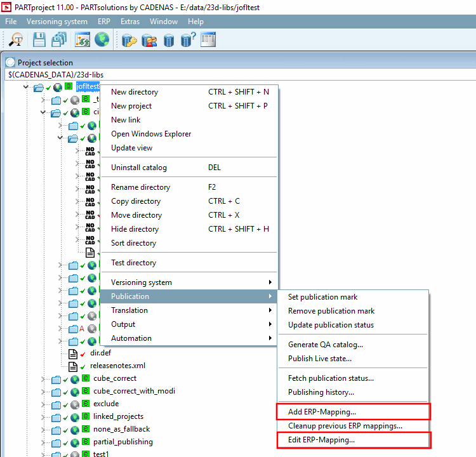
Task: Click the green status box beside cube_correct
Action: [x=86, y=378]
